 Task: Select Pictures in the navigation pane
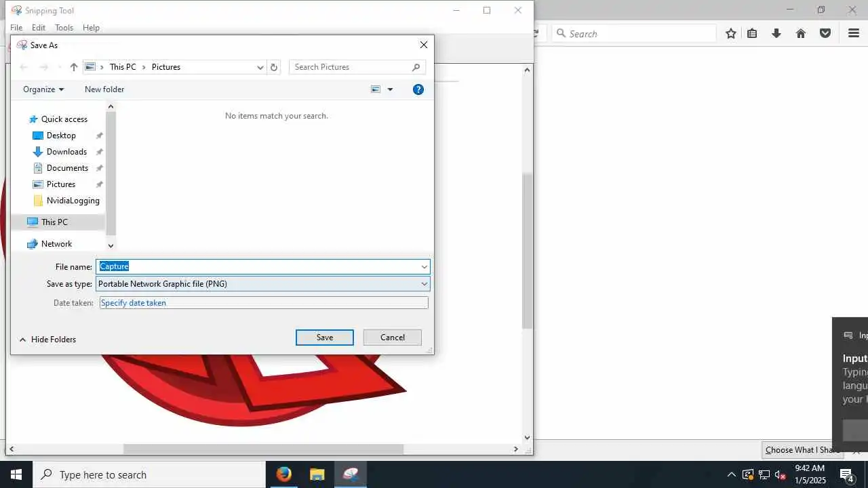(x=61, y=184)
